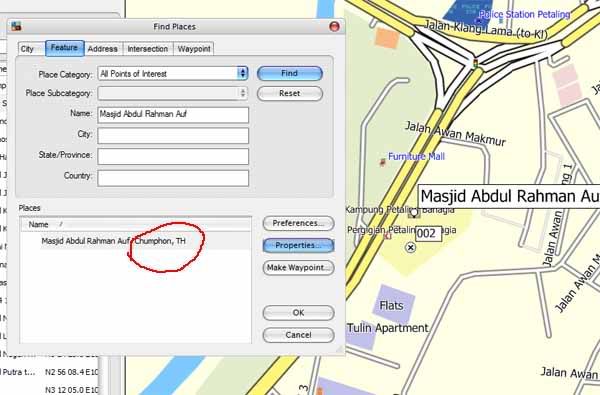Open the Place Subcategory dropdown
The image size is (600, 395).
[x=173, y=93]
